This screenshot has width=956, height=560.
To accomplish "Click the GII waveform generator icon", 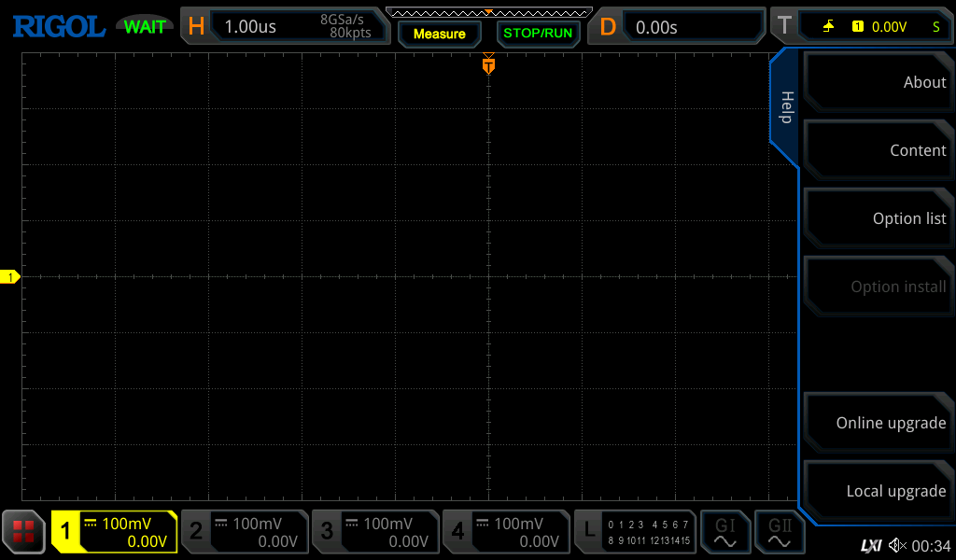I will pos(779,532).
